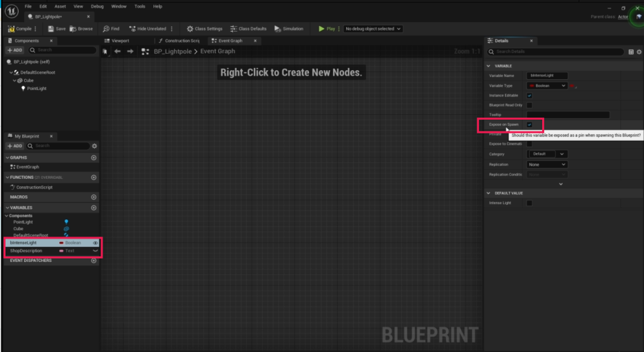644x352 pixels.
Task: Add new item in My Blueprint
Action: pyautogui.click(x=14, y=146)
